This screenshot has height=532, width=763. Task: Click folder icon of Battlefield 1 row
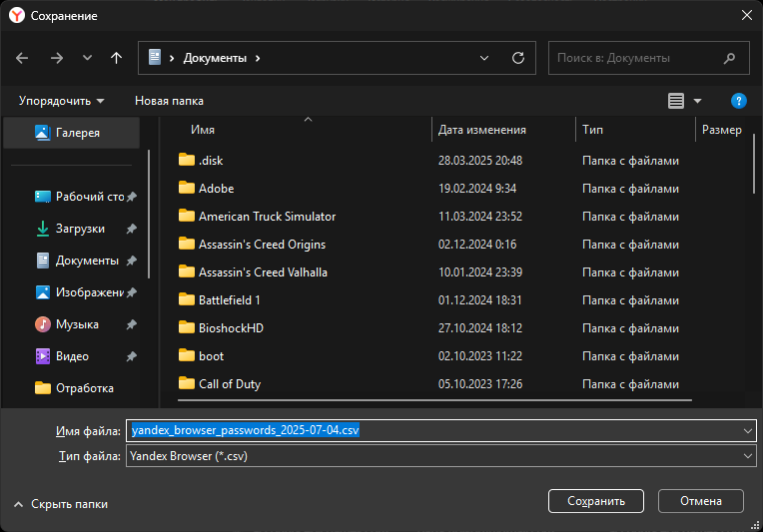tap(187, 299)
